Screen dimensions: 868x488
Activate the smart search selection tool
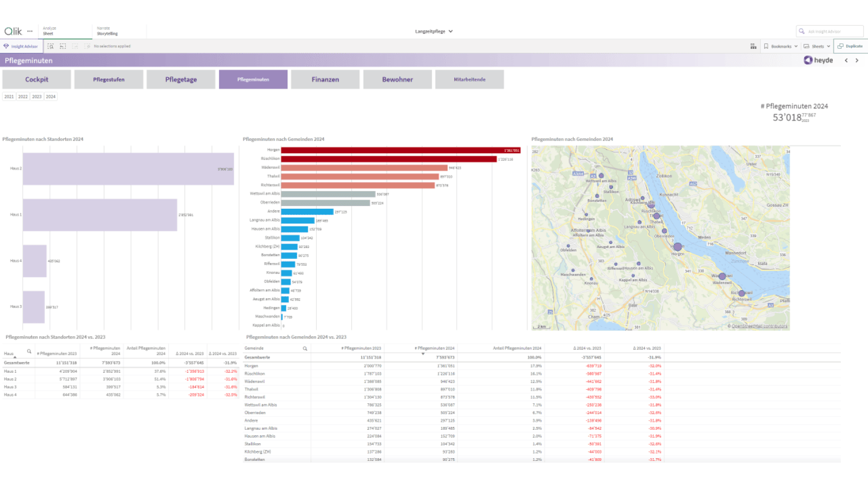(51, 46)
